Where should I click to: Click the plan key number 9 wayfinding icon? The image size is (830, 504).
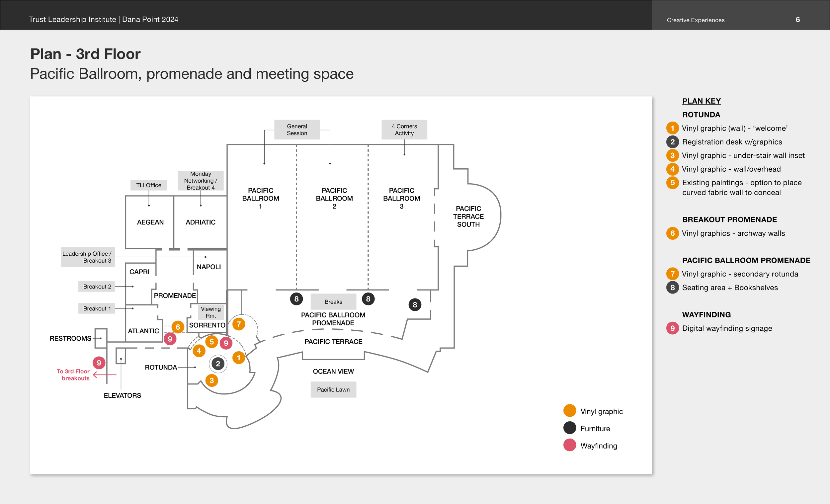(x=672, y=328)
